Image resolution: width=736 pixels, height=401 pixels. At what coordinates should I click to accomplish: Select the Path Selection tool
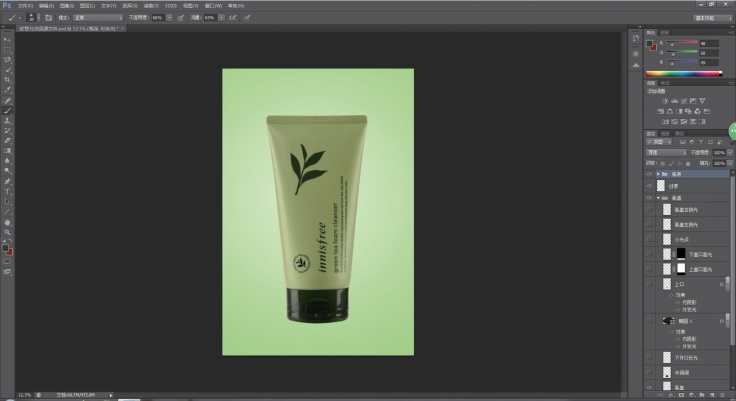click(x=8, y=202)
